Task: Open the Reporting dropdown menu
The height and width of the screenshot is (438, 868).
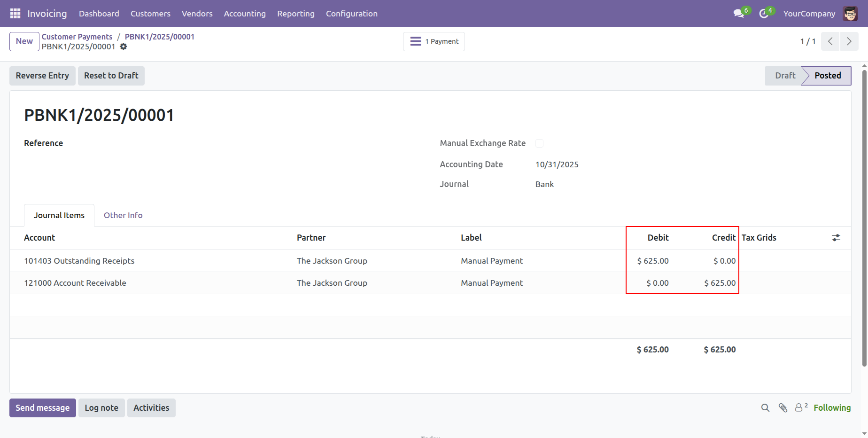Action: [x=295, y=14]
